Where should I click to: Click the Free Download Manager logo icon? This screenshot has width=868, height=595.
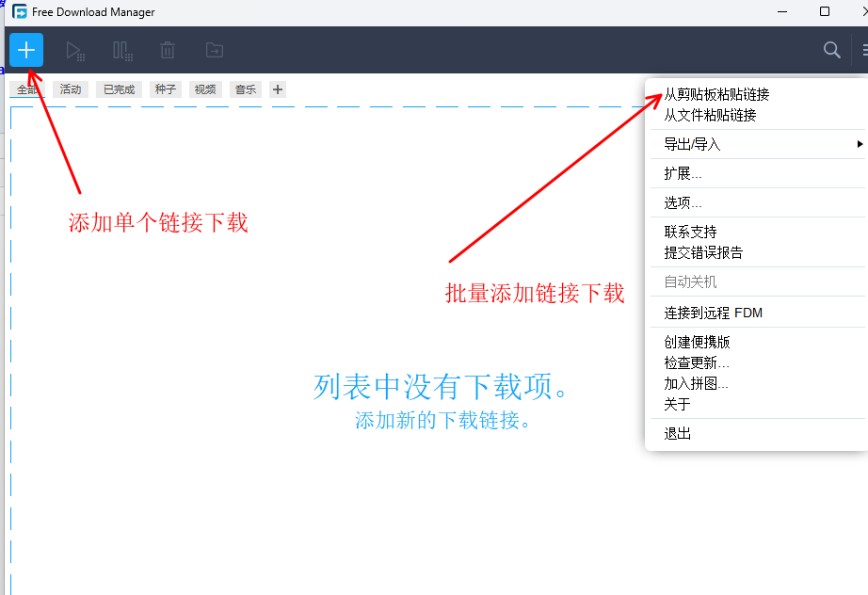tap(20, 11)
